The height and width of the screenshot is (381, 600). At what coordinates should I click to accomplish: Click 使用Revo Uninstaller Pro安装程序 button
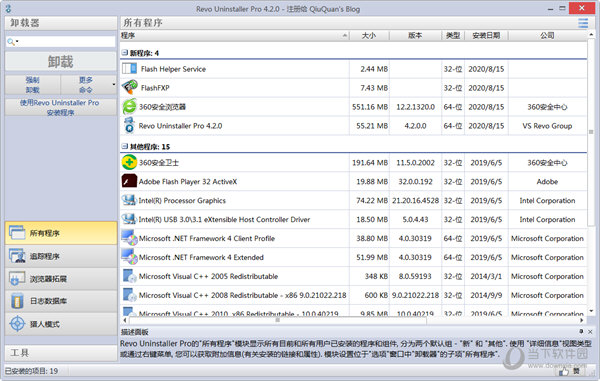61,107
